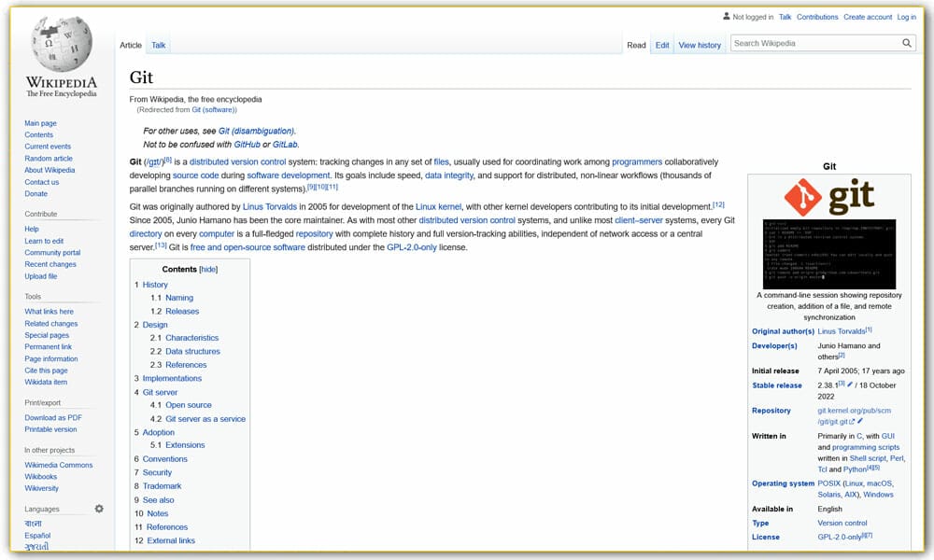Hide the Contents box
Screen dimensions: 934x560
coord(208,269)
